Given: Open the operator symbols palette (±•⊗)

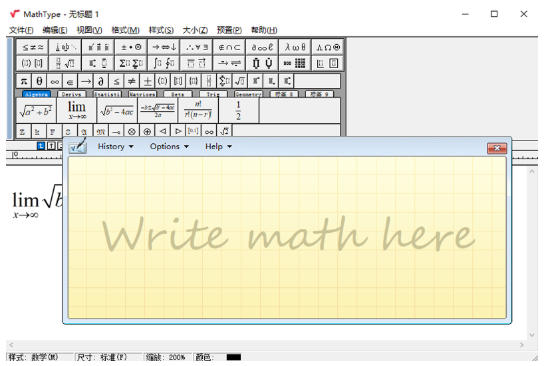Looking at the screenshot, I should tap(131, 47).
